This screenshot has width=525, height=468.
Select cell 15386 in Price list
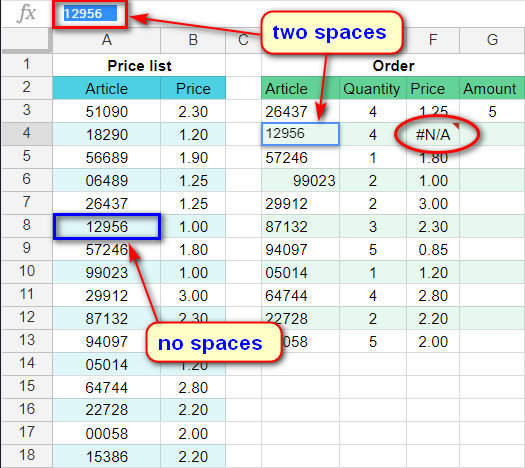(x=106, y=456)
